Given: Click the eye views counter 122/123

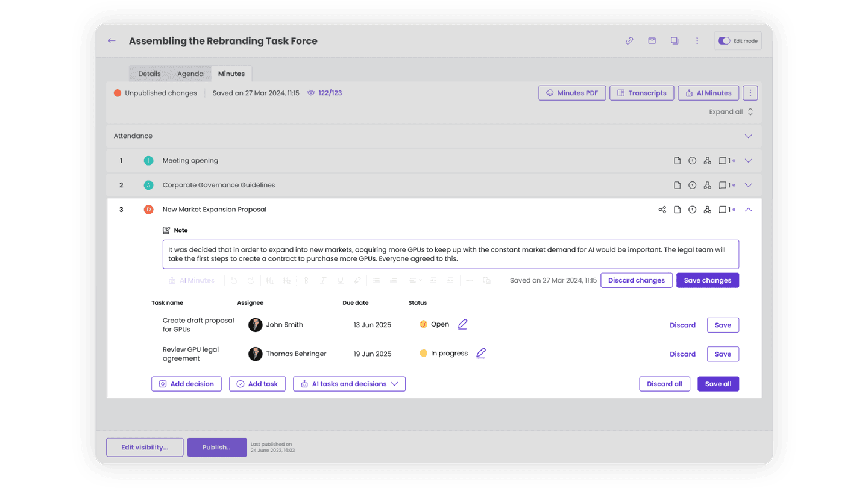Looking at the screenshot, I should (x=324, y=93).
